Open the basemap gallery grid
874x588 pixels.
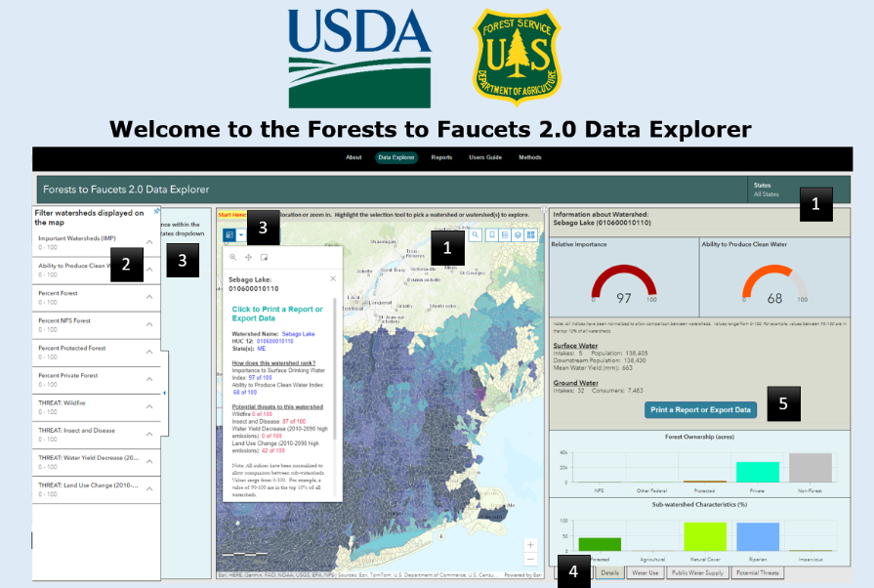[x=530, y=235]
